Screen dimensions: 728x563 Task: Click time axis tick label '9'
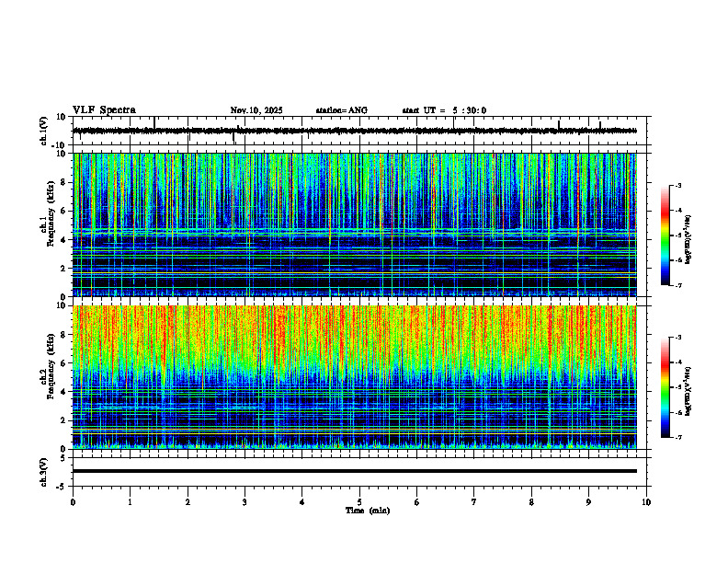588,502
